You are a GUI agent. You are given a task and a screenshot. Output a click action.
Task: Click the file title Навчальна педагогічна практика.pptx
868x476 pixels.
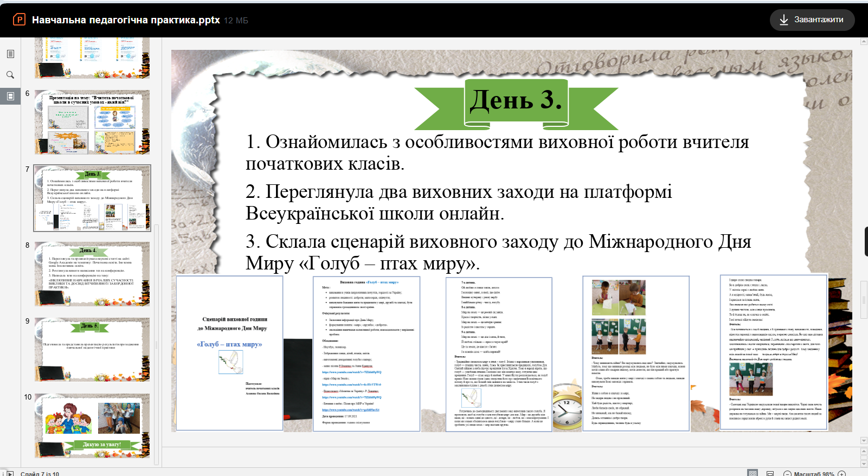click(126, 20)
